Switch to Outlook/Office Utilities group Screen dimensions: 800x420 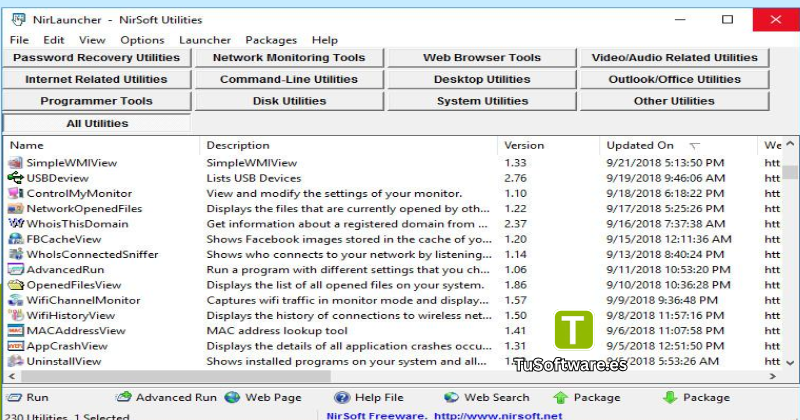point(674,79)
